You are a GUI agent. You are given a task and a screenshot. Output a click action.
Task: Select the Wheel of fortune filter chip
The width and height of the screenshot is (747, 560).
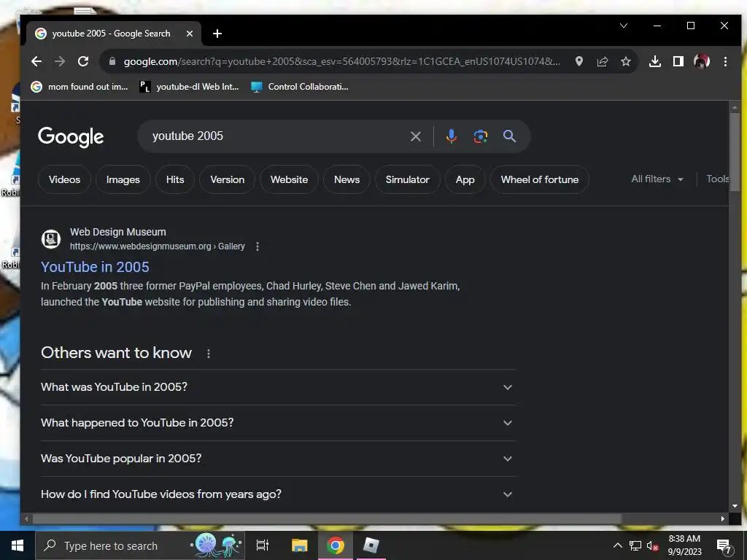pyautogui.click(x=540, y=179)
